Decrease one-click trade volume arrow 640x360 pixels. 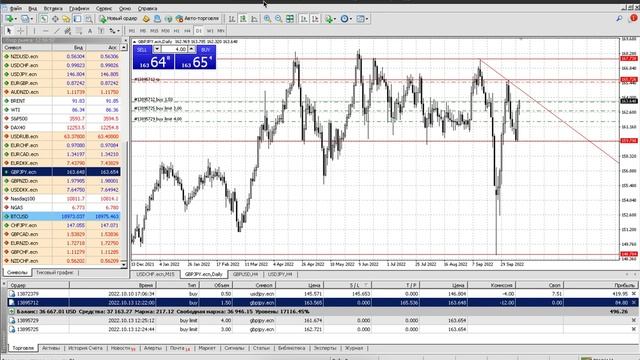(157, 49)
